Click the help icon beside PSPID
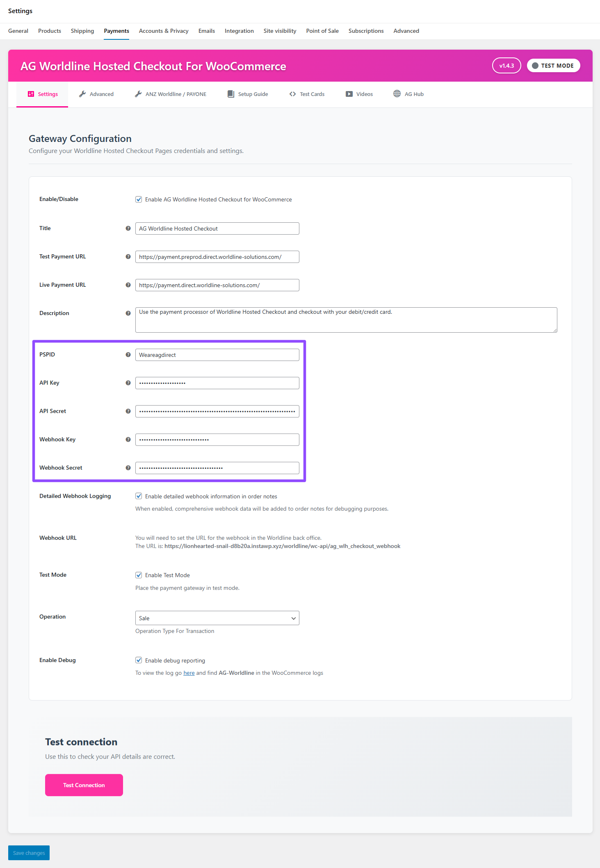The width and height of the screenshot is (600, 868). [128, 355]
